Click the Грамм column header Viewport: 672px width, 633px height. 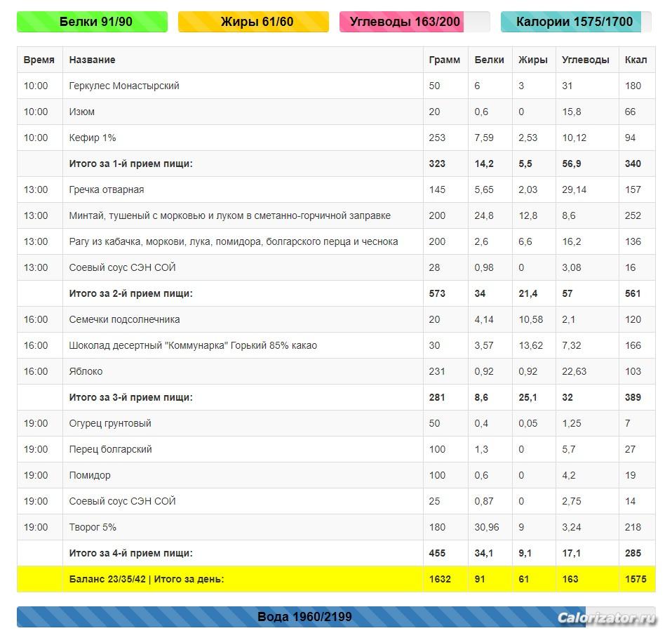(x=444, y=60)
